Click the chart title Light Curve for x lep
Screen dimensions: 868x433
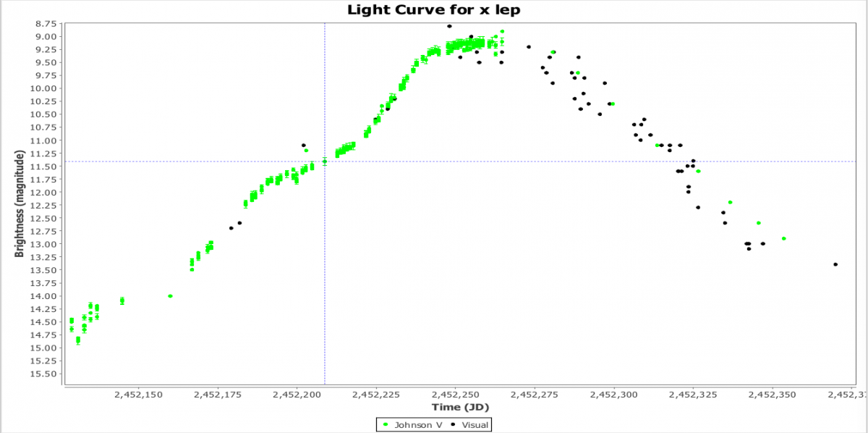point(434,9)
